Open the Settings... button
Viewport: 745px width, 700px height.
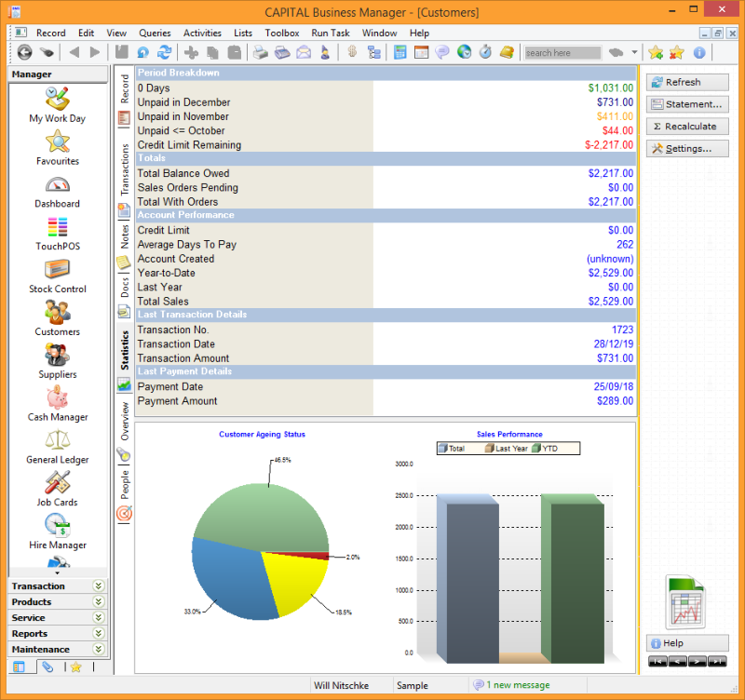(687, 149)
